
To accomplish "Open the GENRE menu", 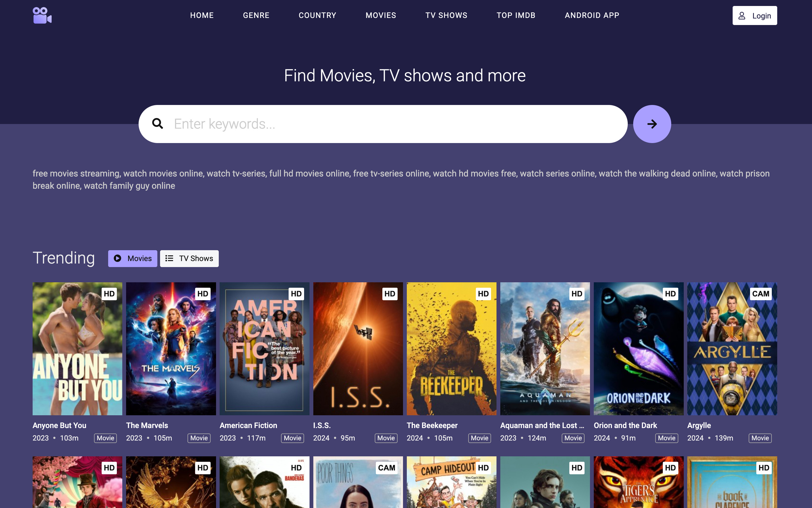I will tap(256, 16).
